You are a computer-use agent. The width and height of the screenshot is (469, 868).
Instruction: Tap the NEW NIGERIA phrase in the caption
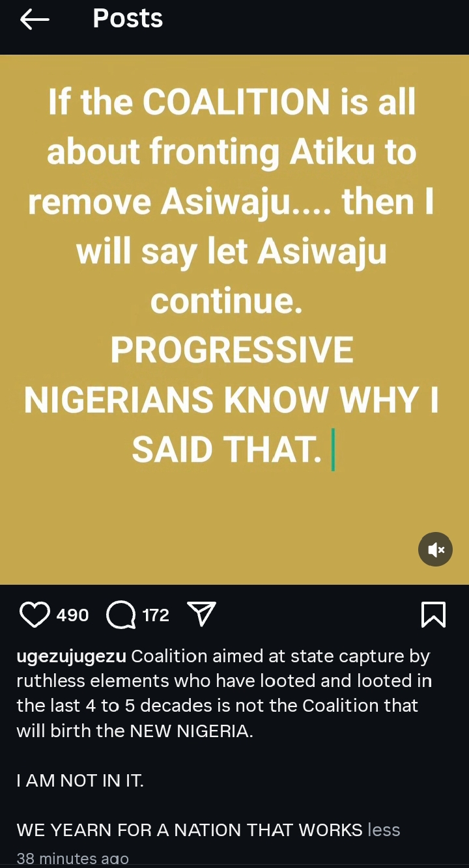coord(190,731)
